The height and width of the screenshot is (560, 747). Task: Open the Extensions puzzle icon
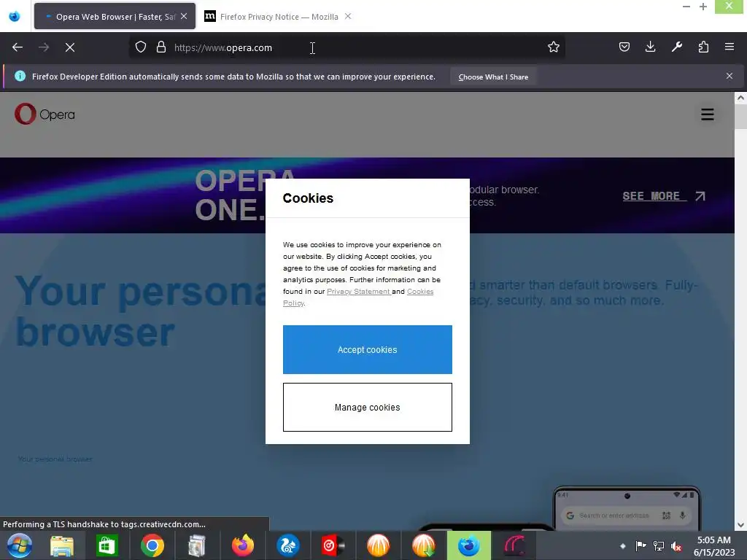pos(703,47)
